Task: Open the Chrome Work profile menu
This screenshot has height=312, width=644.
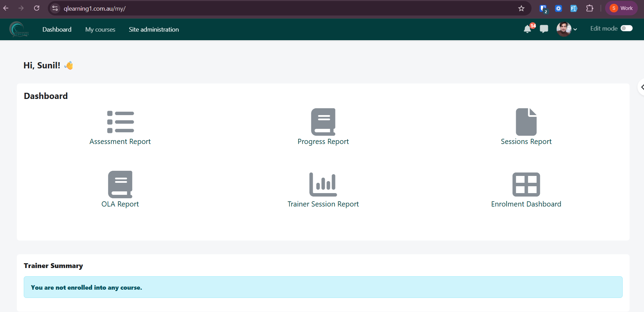Action: (x=621, y=8)
